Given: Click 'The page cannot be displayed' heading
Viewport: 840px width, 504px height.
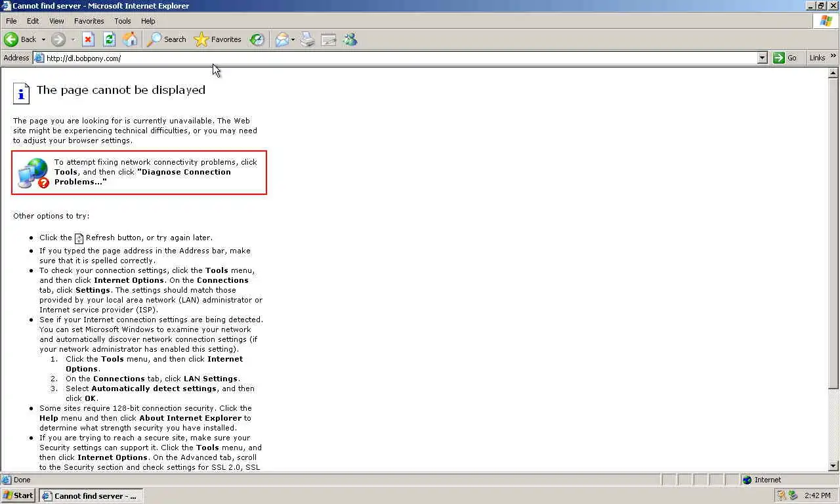Looking at the screenshot, I should tap(121, 90).
